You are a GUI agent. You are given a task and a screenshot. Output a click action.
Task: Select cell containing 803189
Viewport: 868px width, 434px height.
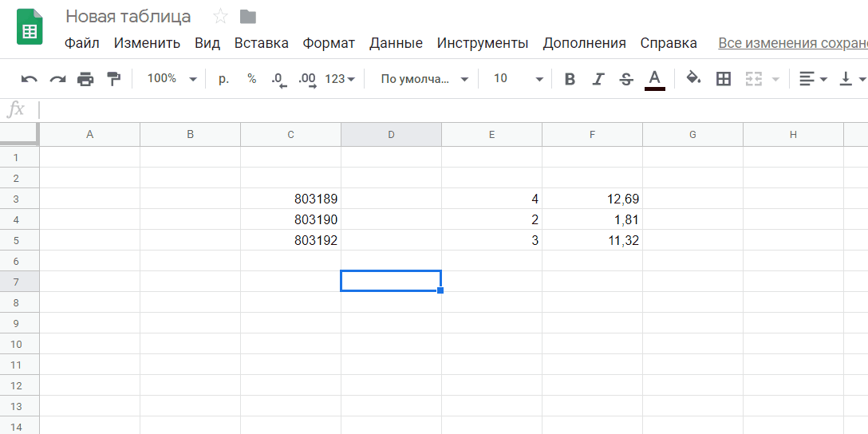pyautogui.click(x=290, y=199)
